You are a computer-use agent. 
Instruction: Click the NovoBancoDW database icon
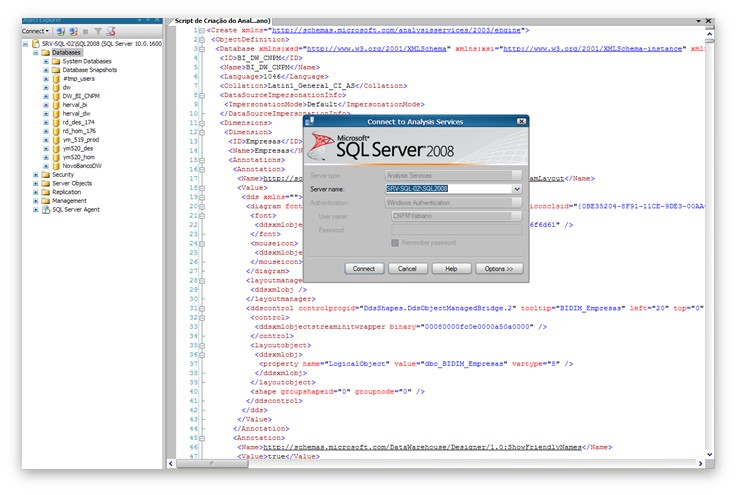coord(56,166)
